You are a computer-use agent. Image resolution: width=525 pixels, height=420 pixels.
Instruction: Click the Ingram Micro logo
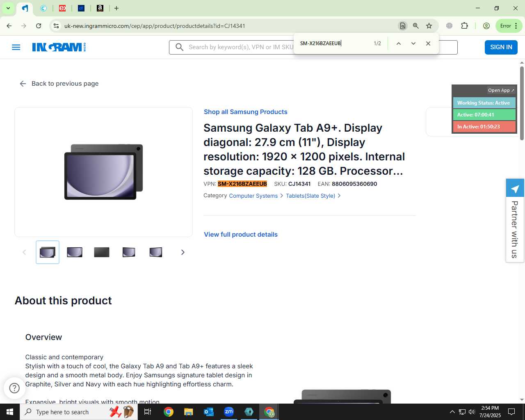click(59, 47)
